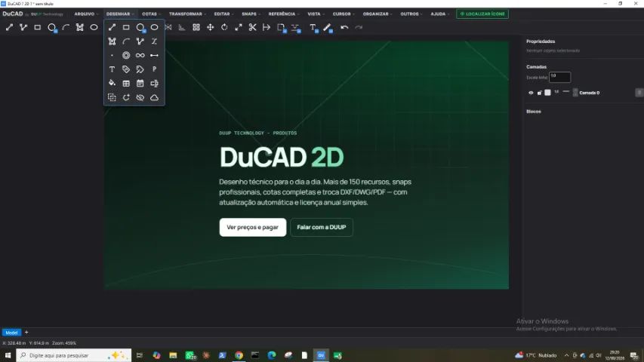Open the AJUDA menu

(439, 14)
